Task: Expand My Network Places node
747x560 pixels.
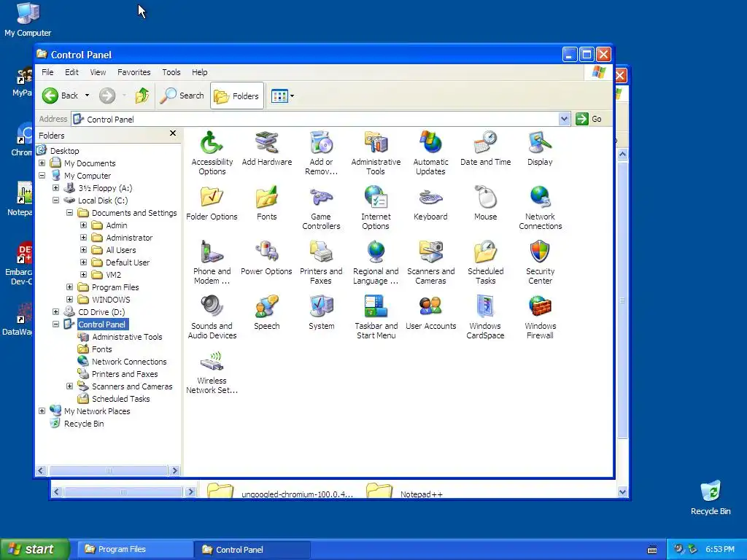Action: 42,411
